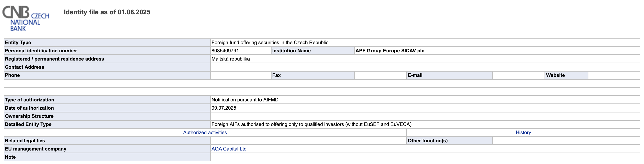Click the identification number 8085409791

point(225,51)
